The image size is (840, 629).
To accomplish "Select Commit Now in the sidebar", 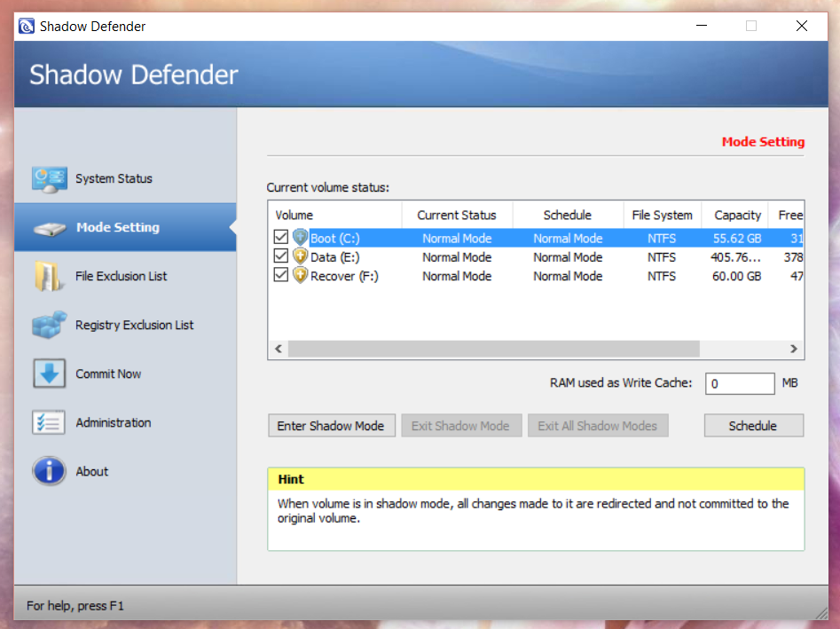I will pos(125,374).
